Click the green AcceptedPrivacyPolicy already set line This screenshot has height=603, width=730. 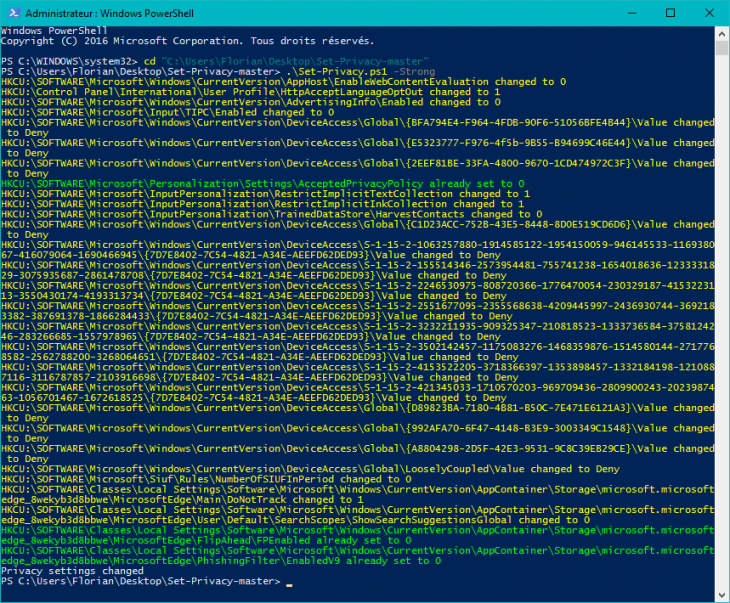point(263,184)
